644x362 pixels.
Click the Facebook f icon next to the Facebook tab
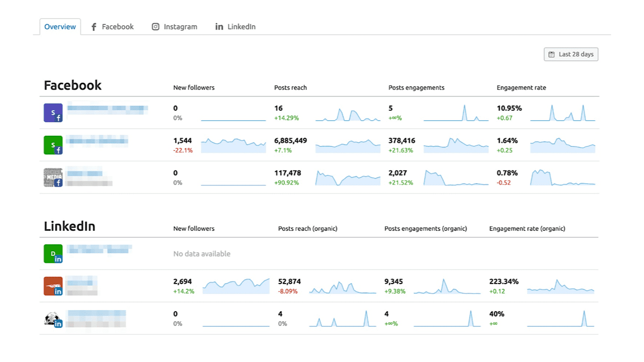click(93, 27)
